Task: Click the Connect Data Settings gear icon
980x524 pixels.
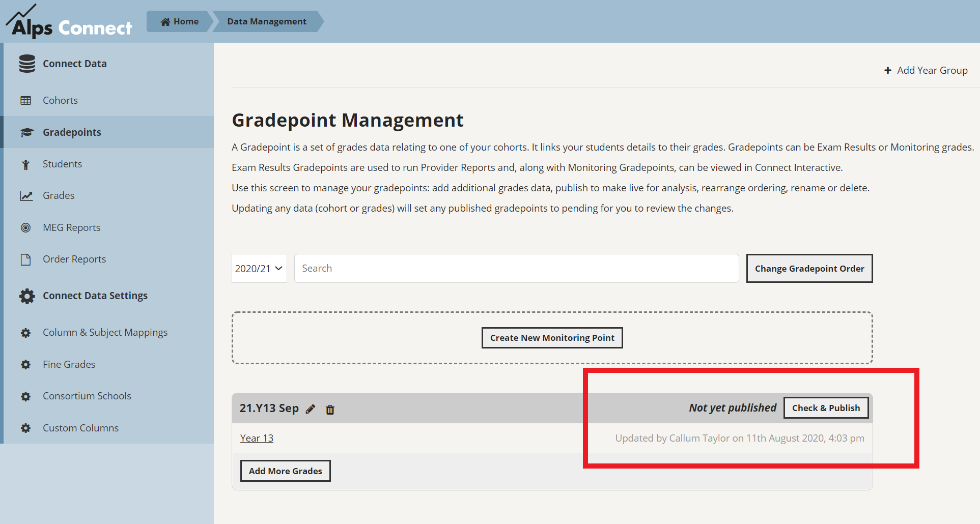Action: click(27, 296)
